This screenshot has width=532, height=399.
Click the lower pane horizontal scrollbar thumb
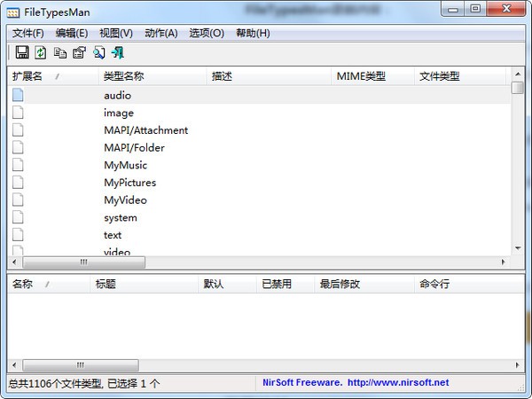81,365
